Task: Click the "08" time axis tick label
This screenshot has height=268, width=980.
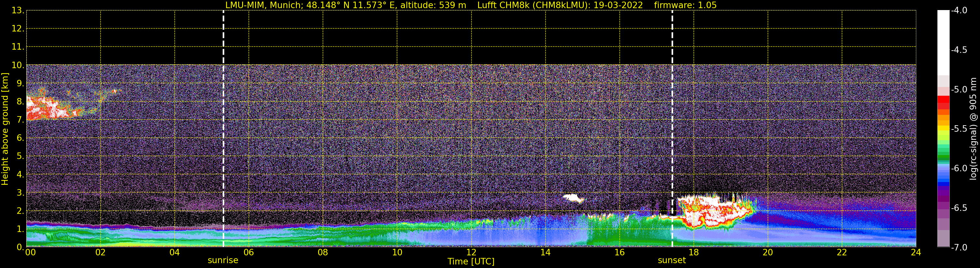Action: tap(323, 253)
